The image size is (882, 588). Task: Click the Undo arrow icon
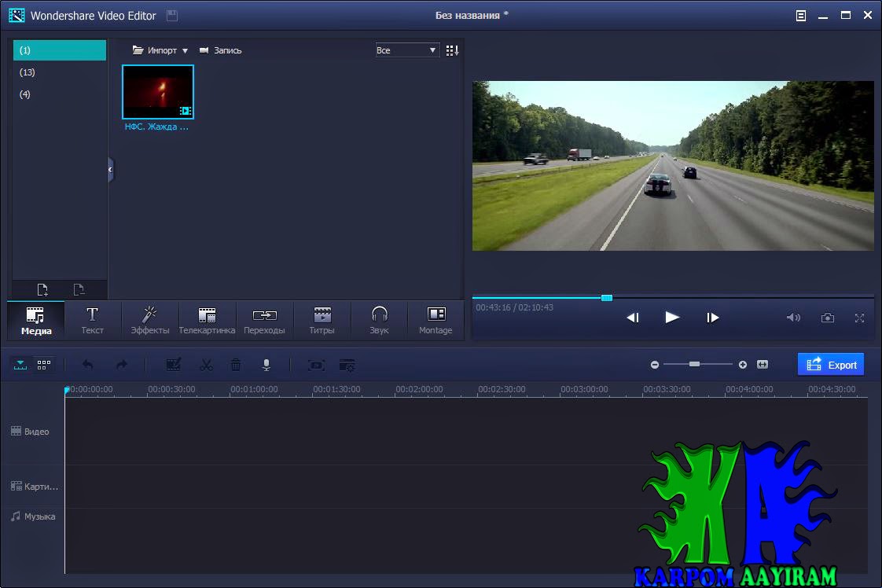tap(88, 364)
